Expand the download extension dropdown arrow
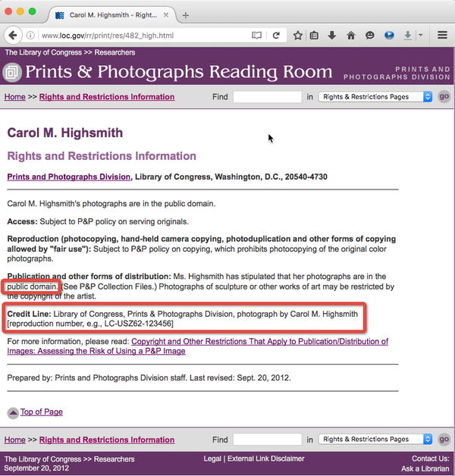This screenshot has width=455, height=476. pos(421,35)
